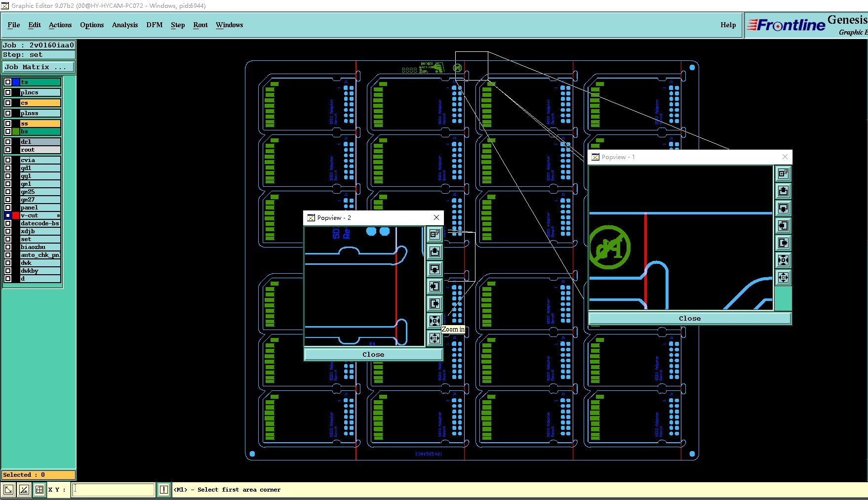Click zoom out icon in Popview 1
Viewport: 868px width, 500px height.
click(783, 278)
